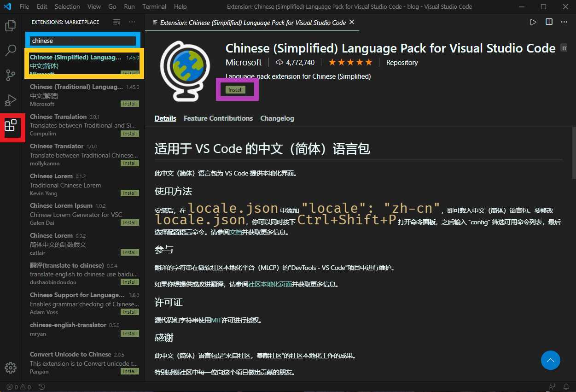Viewport: 576px width, 392px height.
Task: Install Chinese Translator by mollykannn
Action: [129, 163]
